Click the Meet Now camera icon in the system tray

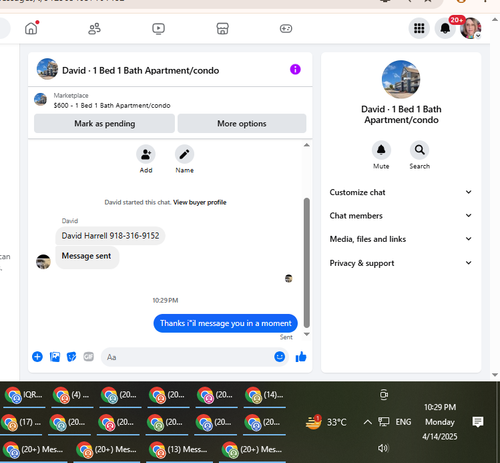384,395
